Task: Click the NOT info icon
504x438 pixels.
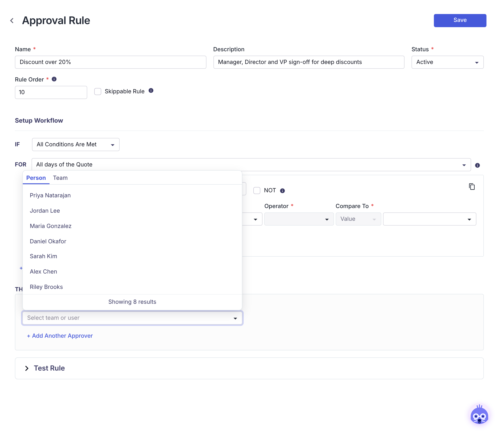Action: [x=282, y=191]
